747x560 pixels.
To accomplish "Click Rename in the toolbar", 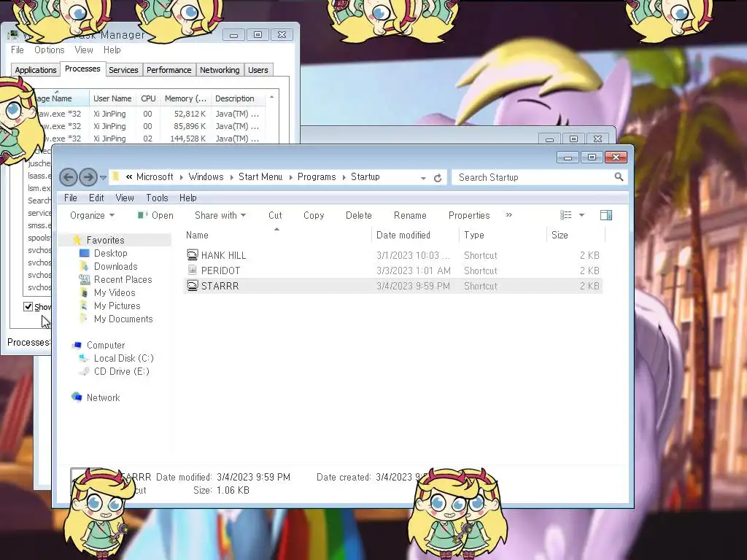I will [x=410, y=215].
